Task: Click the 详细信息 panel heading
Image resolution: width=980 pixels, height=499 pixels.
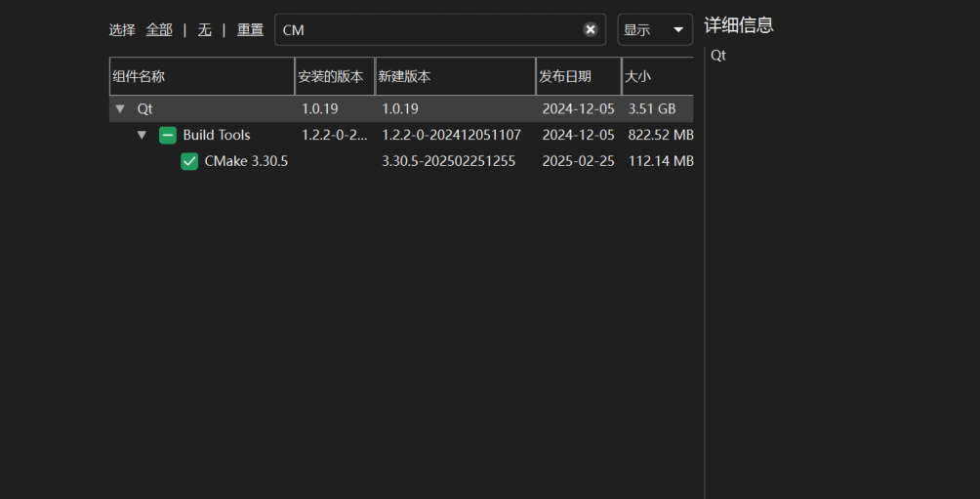Action: coord(739,25)
